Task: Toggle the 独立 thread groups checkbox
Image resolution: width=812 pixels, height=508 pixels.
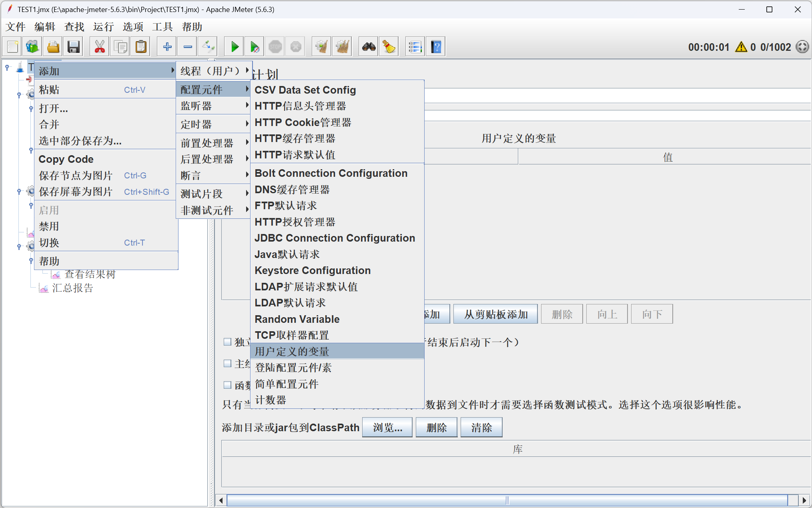Action: click(x=227, y=342)
